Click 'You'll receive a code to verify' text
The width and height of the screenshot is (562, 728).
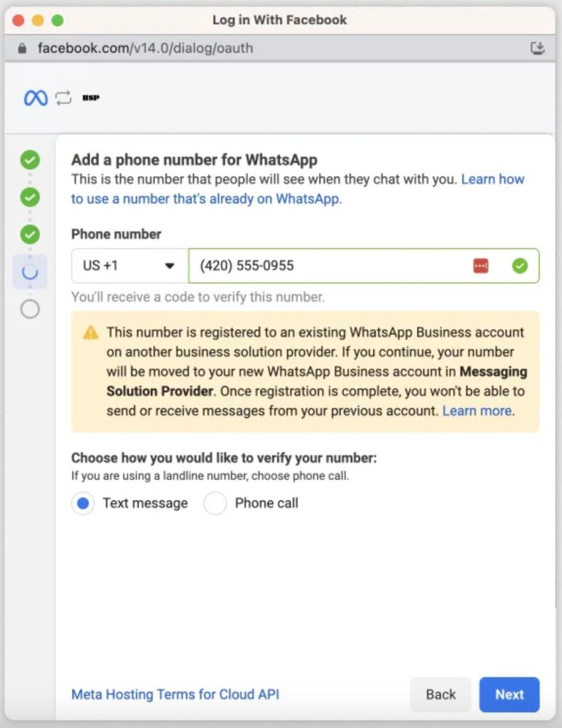pyautogui.click(x=198, y=297)
